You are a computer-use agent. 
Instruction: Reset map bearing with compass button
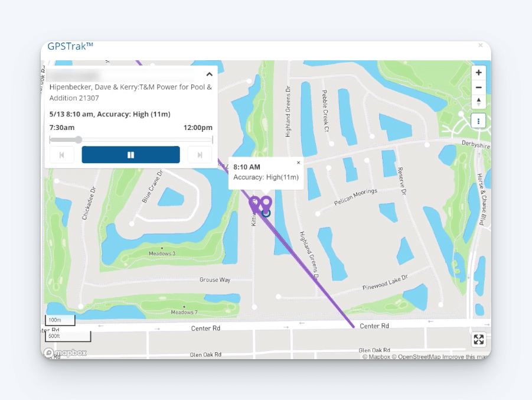(478, 102)
